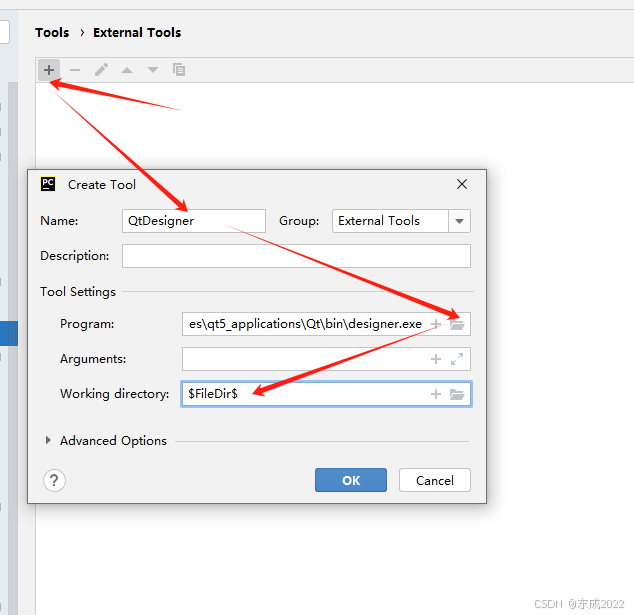Click Working directory field with $FileDir$
The image size is (634, 615).
[326, 394]
